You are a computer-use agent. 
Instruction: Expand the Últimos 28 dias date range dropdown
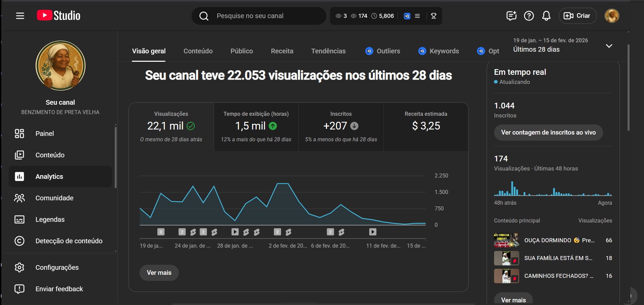(609, 46)
